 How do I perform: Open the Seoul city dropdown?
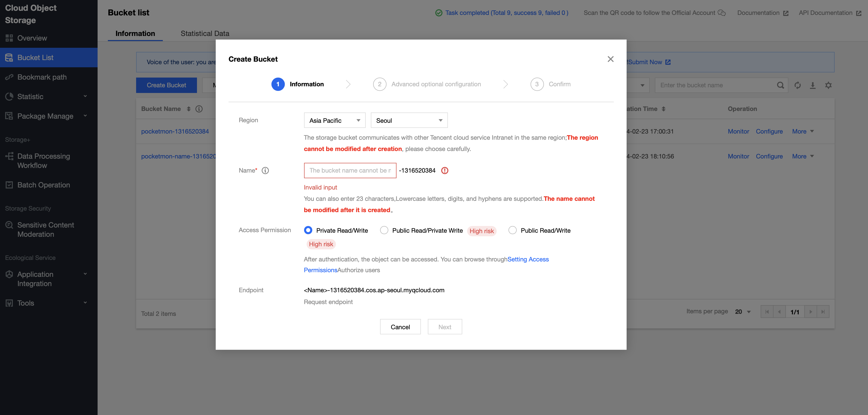point(409,120)
